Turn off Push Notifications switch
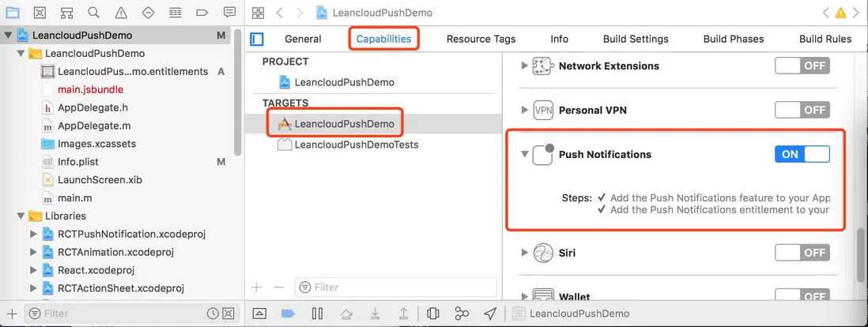868x327 pixels. [802, 154]
